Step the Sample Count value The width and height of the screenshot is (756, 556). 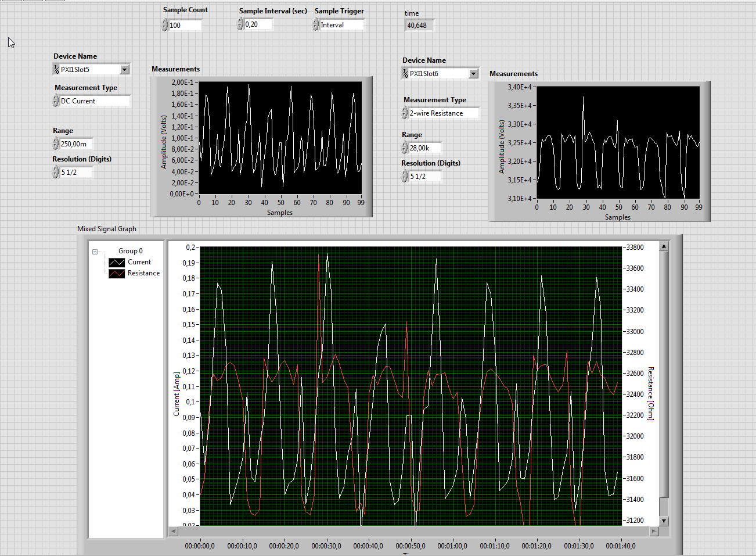pyautogui.click(x=165, y=25)
